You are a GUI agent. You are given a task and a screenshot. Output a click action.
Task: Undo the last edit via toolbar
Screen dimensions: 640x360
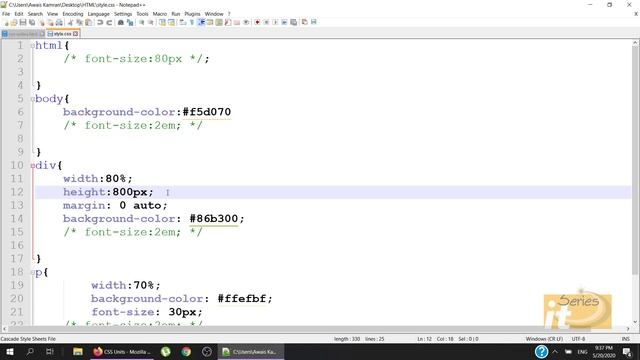100,22
